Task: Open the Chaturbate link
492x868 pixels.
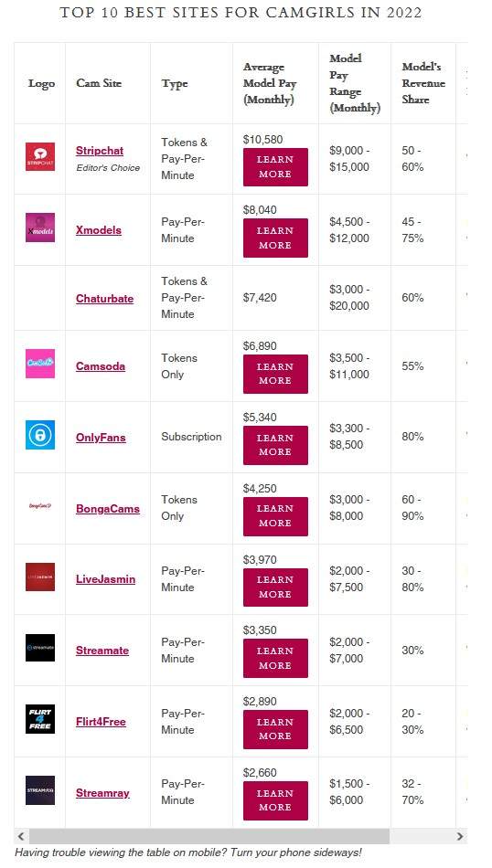Action: [x=105, y=299]
